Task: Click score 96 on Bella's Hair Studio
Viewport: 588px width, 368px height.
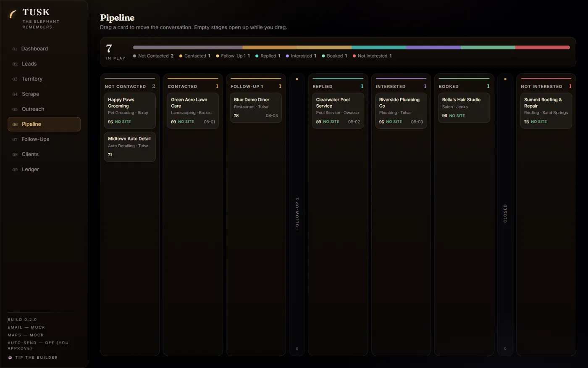Action: click(x=444, y=116)
